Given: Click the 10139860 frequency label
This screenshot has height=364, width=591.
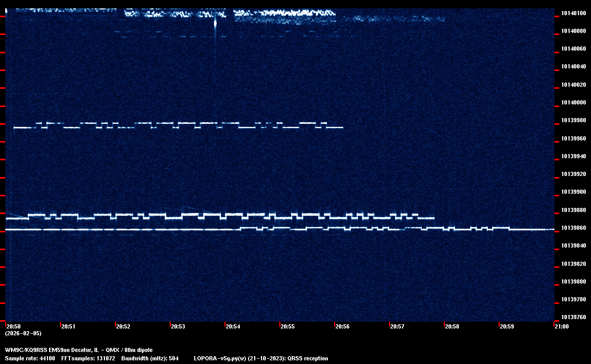Looking at the screenshot, I should click(x=572, y=228).
